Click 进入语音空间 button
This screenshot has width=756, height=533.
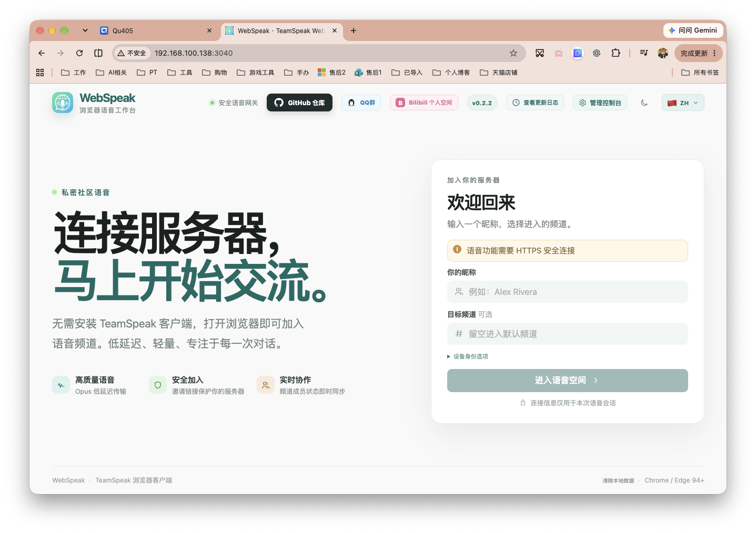click(568, 381)
